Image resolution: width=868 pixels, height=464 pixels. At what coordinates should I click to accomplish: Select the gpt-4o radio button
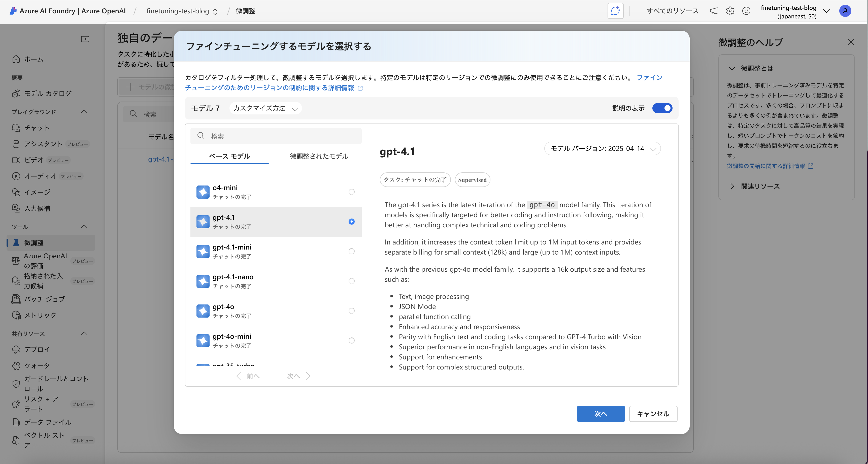click(x=351, y=311)
